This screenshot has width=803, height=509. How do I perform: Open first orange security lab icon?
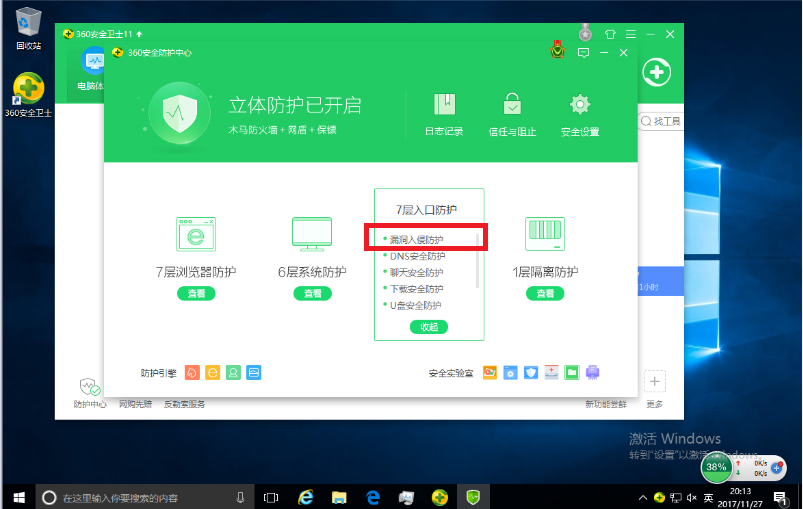[x=490, y=372]
